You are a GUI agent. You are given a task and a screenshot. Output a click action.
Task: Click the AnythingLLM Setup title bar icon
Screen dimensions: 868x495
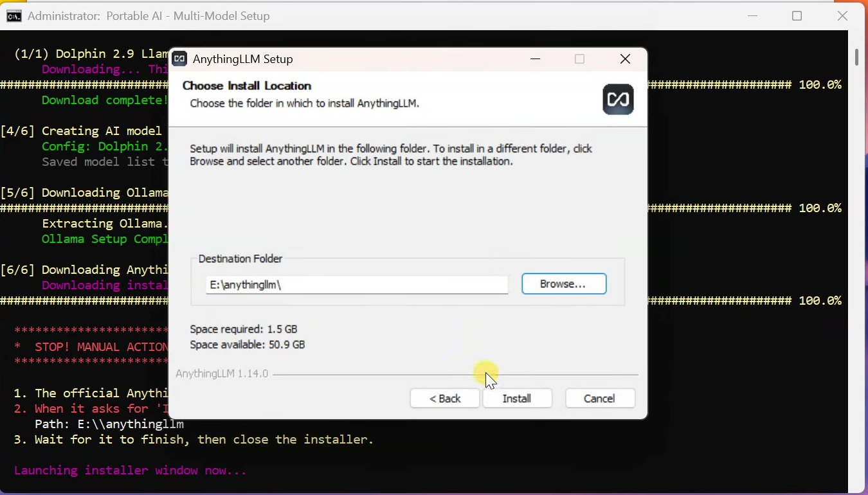[x=180, y=59]
